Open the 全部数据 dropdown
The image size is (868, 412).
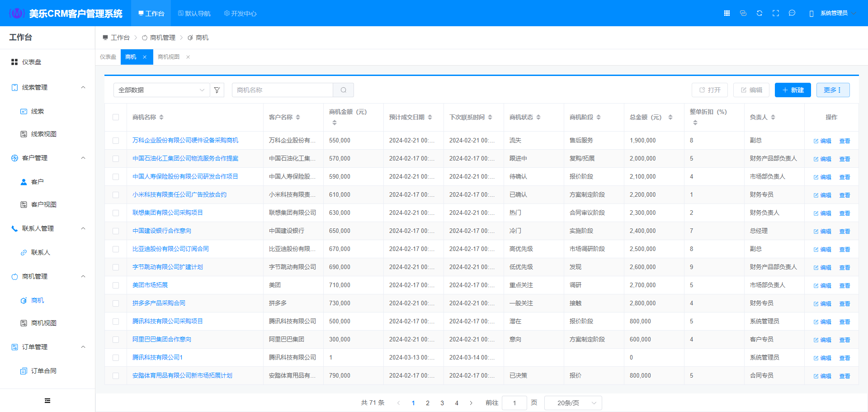[161, 90]
